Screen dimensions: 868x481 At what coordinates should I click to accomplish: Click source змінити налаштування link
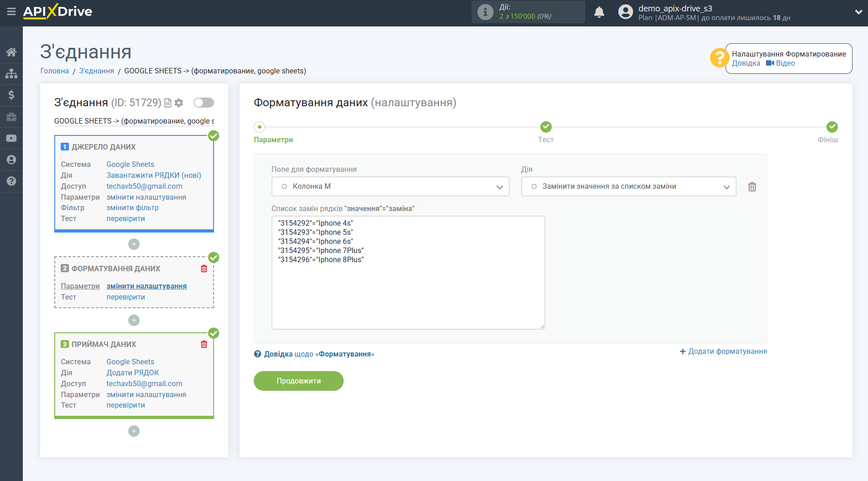tap(146, 197)
